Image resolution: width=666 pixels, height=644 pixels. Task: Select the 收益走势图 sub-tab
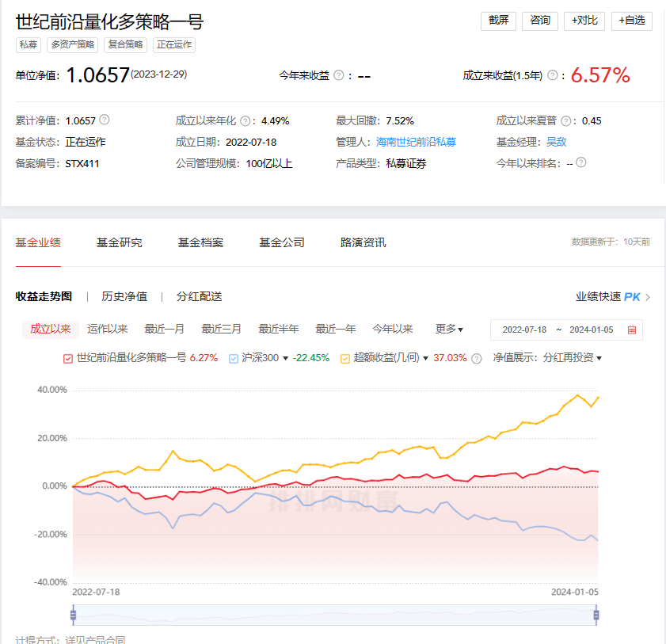(x=44, y=296)
